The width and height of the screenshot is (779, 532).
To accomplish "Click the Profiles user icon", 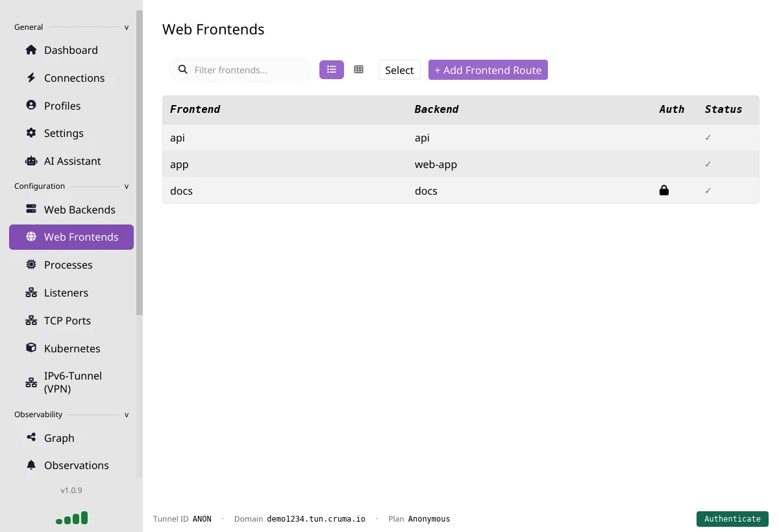I will coord(31,105).
